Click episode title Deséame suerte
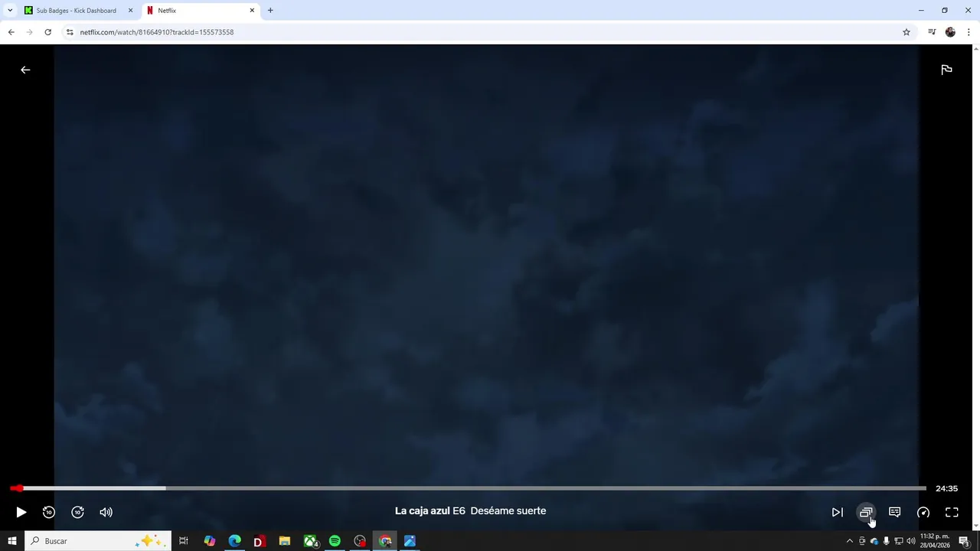The height and width of the screenshot is (551, 980). pos(508,510)
